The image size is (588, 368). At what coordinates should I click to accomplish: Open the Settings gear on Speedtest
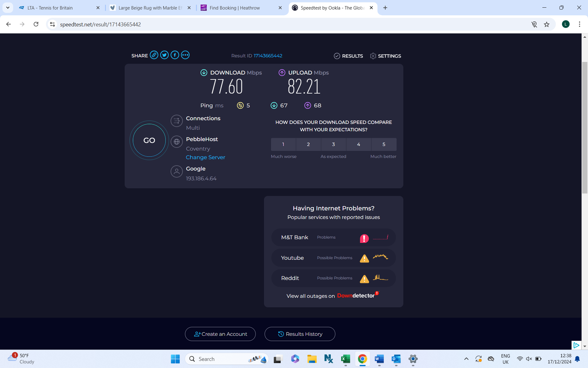[x=385, y=56]
